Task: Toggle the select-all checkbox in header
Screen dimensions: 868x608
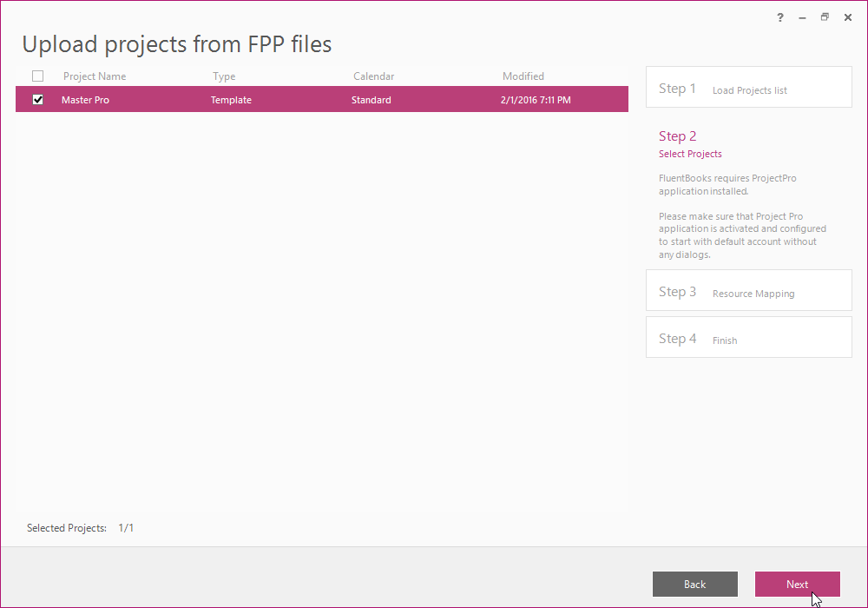Action: (37, 76)
